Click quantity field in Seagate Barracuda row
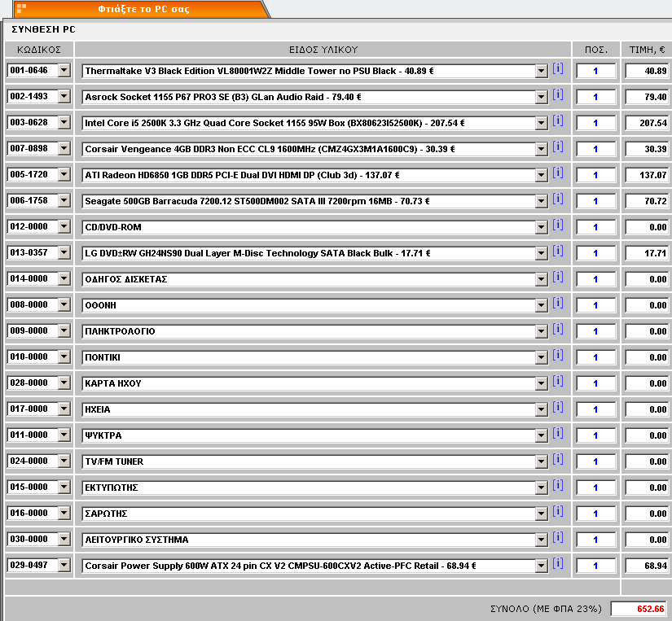Viewport: 672px width, 621px height. tap(595, 201)
